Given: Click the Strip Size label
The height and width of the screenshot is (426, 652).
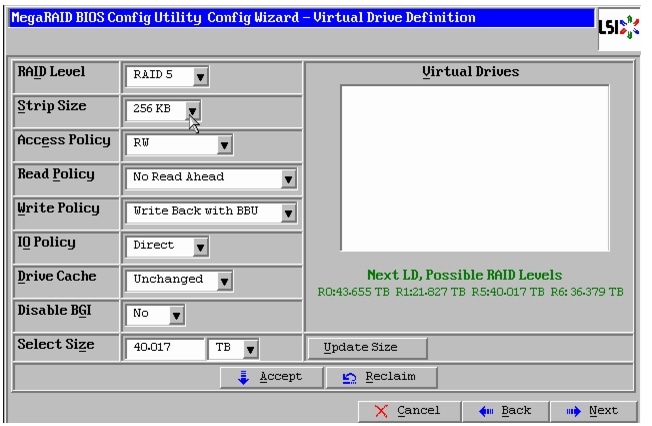Looking at the screenshot, I should pyautogui.click(x=52, y=106).
